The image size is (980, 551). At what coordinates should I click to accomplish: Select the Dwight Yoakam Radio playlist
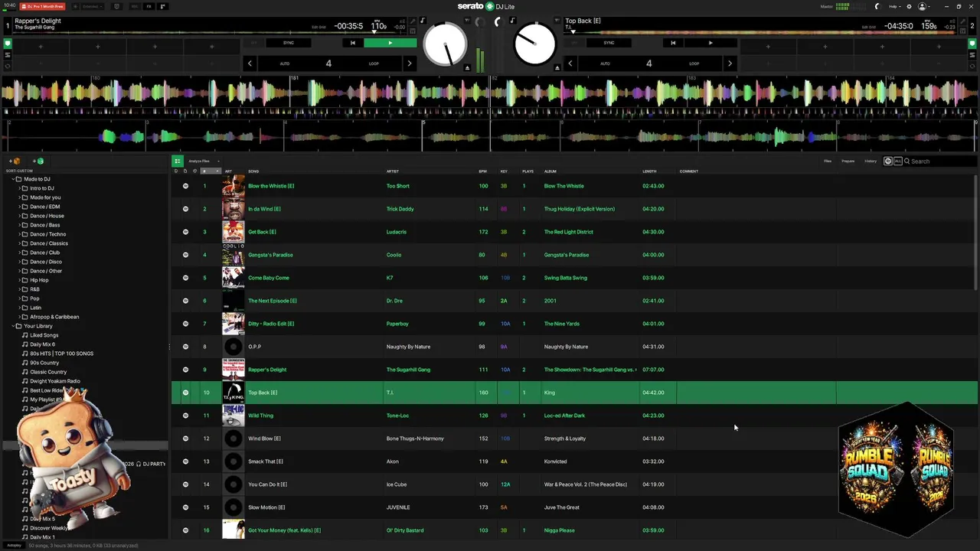(x=55, y=381)
